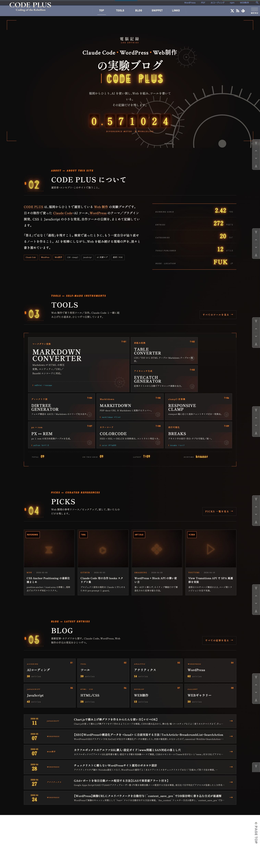Screen dimensions: 260x868
Task: Open the SNIPPET navigation item
Action: (157, 10)
